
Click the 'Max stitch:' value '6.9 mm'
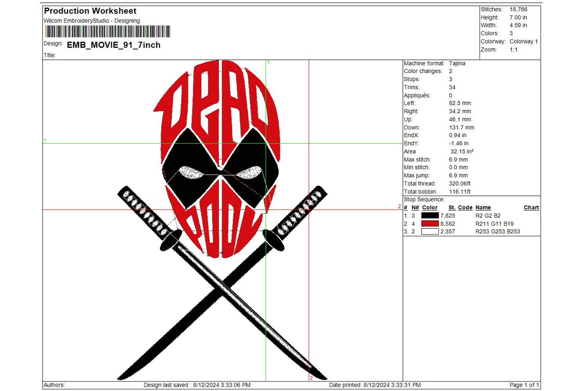(458, 160)
